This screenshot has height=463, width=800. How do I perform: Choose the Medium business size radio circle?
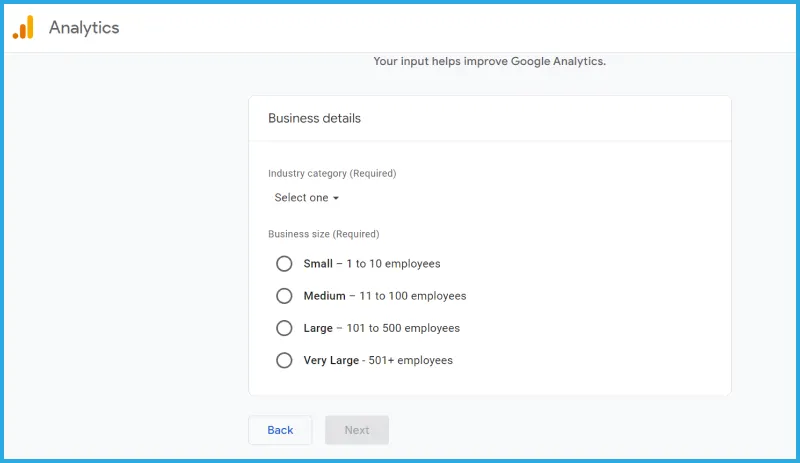click(284, 296)
